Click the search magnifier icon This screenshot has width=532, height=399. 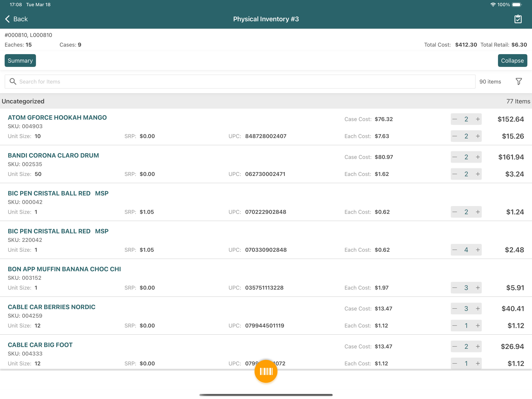tap(13, 82)
